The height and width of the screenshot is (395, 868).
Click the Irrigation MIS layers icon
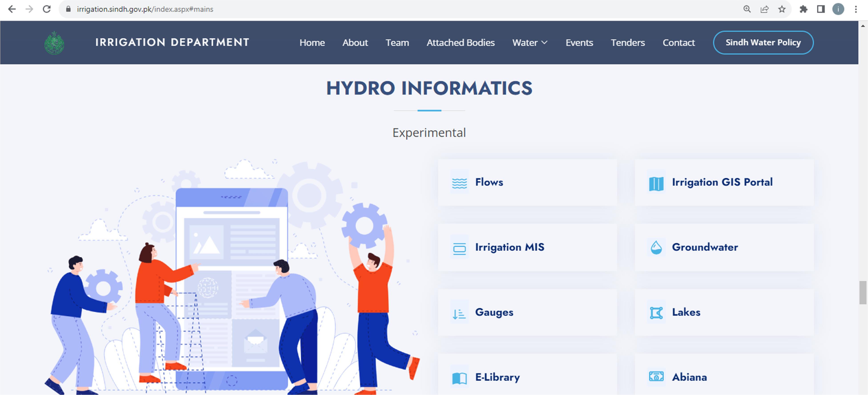click(x=459, y=249)
